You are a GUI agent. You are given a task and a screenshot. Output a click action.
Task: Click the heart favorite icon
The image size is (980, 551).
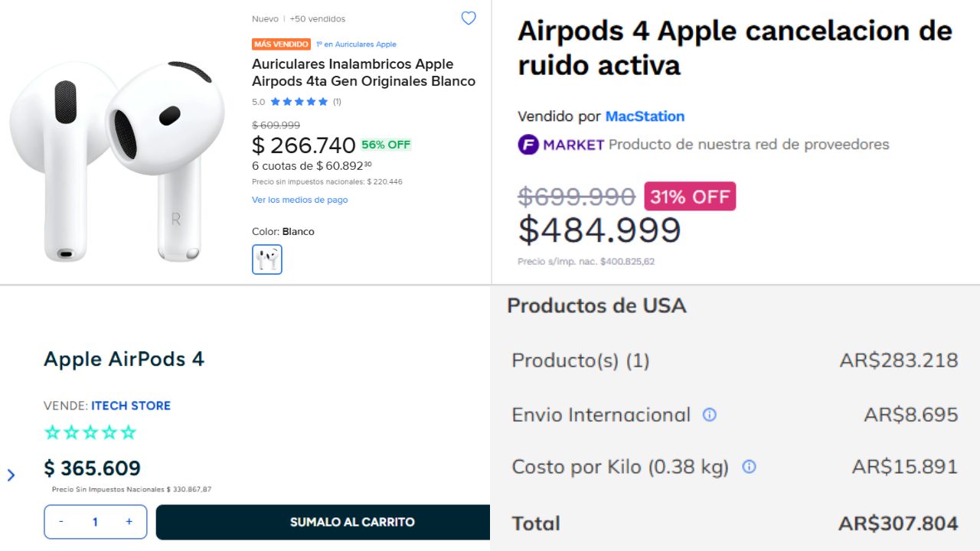[x=469, y=18]
